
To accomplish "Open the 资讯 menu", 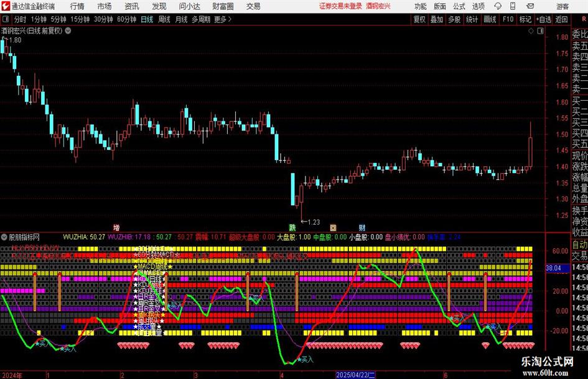I will pyautogui.click(x=132, y=6).
